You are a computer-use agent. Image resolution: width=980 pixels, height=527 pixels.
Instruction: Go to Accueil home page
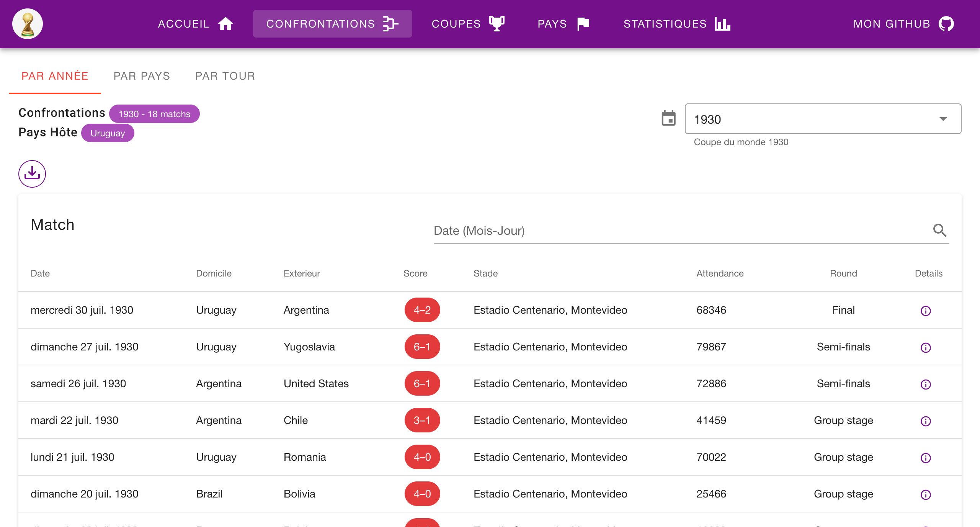tap(195, 24)
